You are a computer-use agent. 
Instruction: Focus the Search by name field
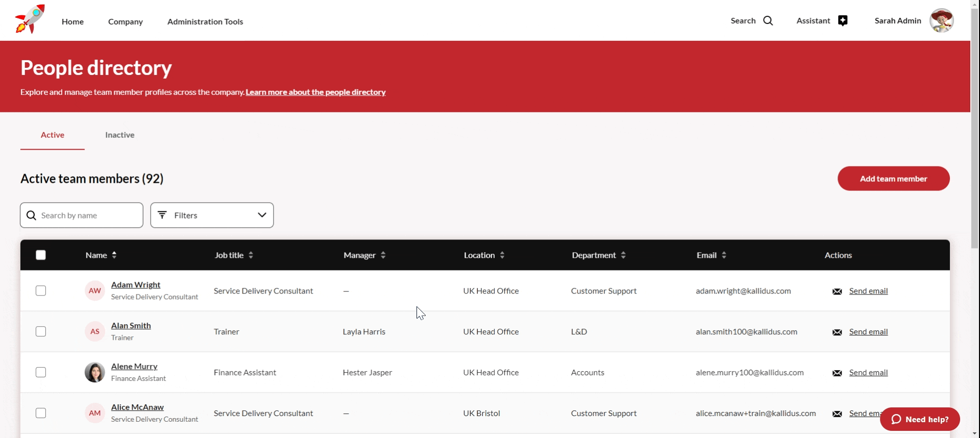point(87,215)
